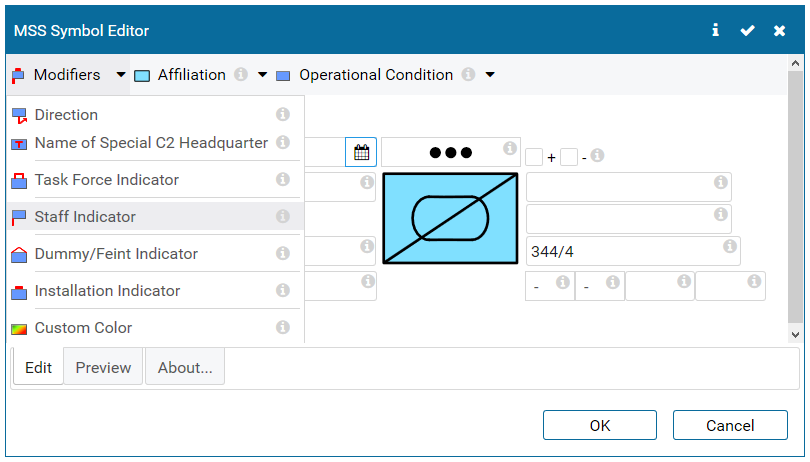This screenshot has height=462, width=810.
Task: Expand the Operational Condition dropdown arrow
Action: (490, 75)
